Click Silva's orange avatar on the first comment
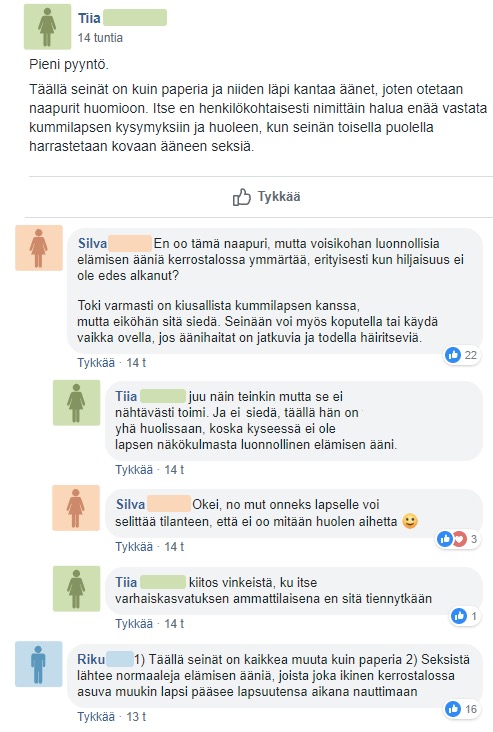 pos(39,248)
